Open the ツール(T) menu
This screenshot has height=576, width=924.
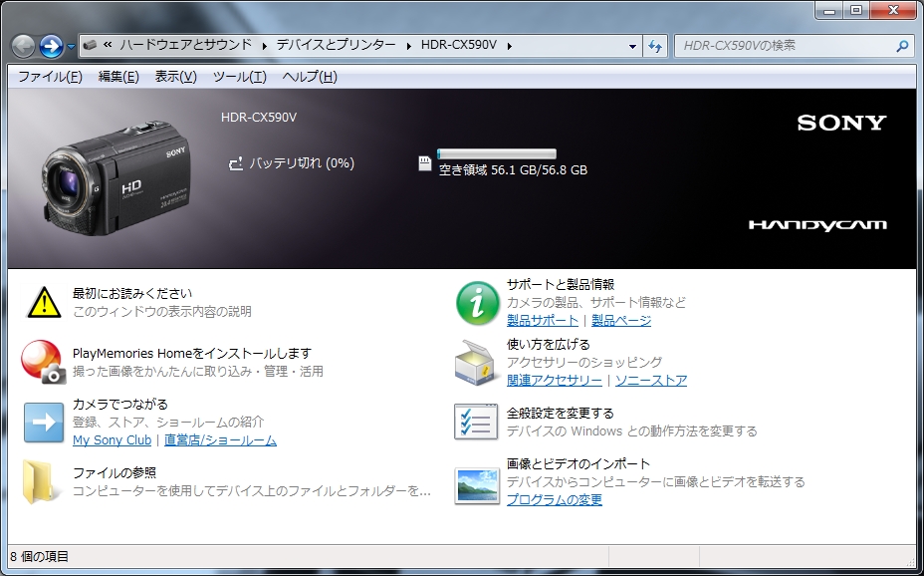click(239, 77)
